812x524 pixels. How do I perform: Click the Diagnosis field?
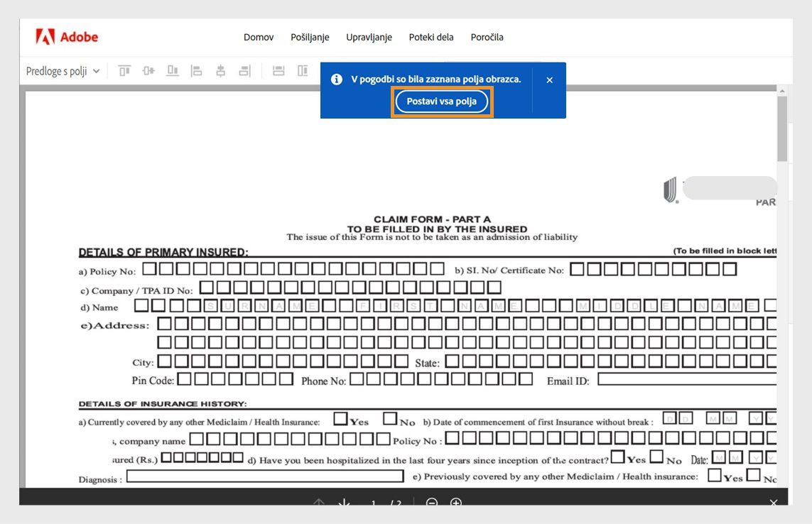(x=265, y=476)
